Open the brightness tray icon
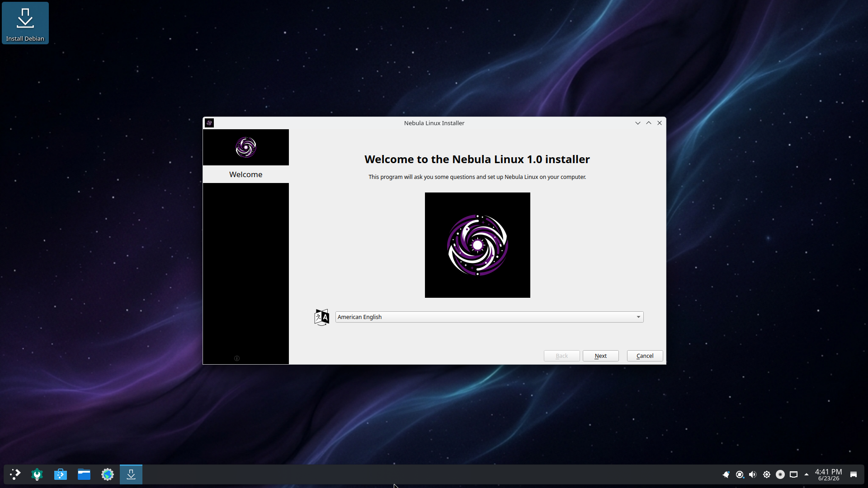Viewport: 868px width, 488px height. click(767, 474)
